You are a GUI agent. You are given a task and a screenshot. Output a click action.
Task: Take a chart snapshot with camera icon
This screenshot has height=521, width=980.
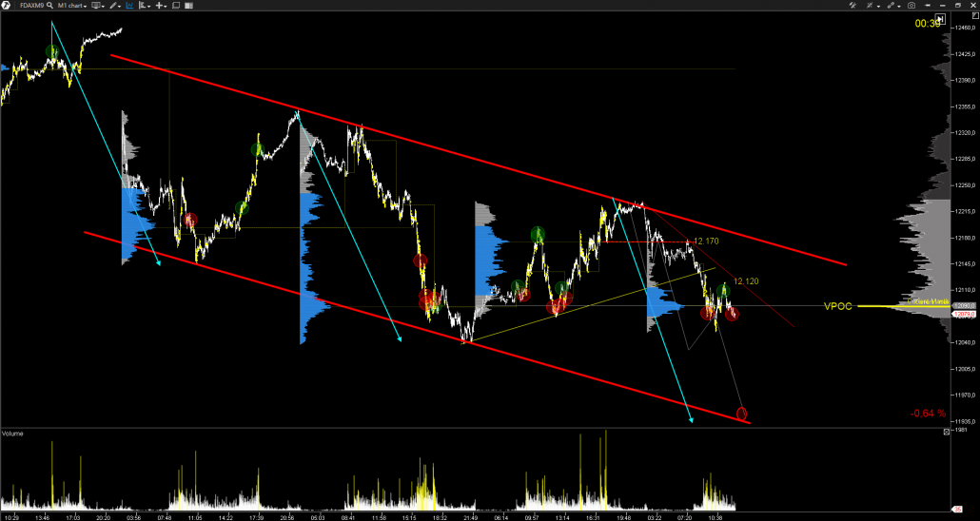coord(911,6)
